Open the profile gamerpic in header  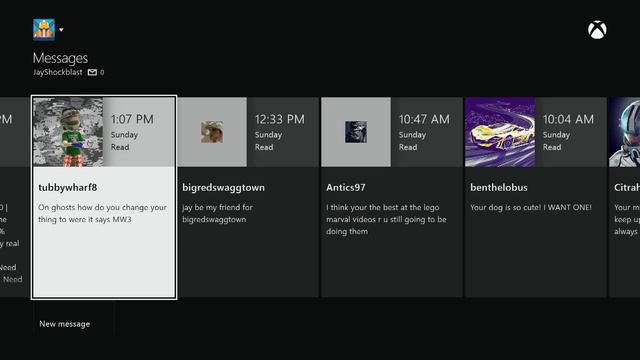point(44,29)
